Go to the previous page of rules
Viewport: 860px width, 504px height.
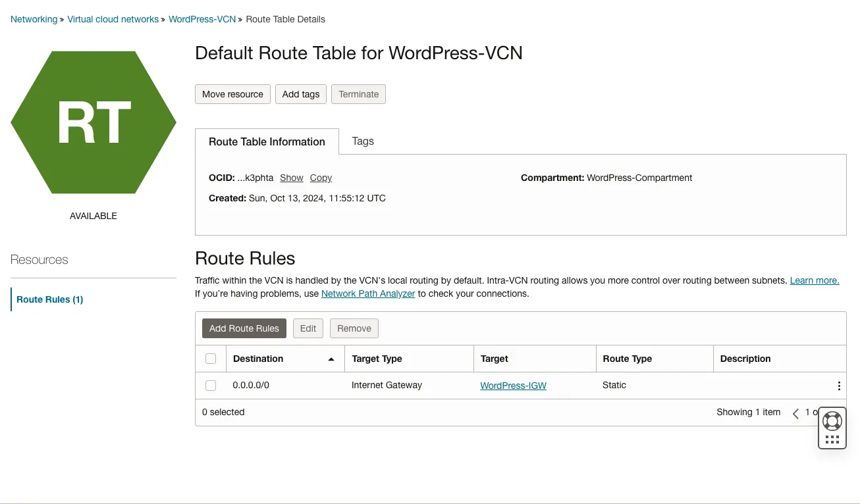point(795,413)
